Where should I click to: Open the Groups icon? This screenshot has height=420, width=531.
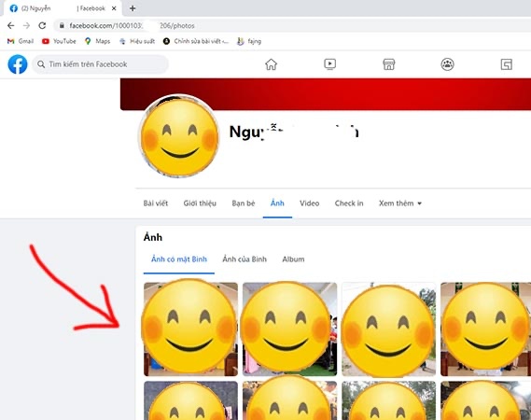point(447,64)
